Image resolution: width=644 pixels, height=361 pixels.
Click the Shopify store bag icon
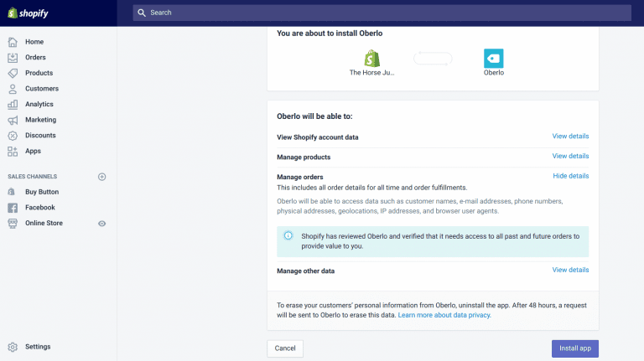point(372,59)
